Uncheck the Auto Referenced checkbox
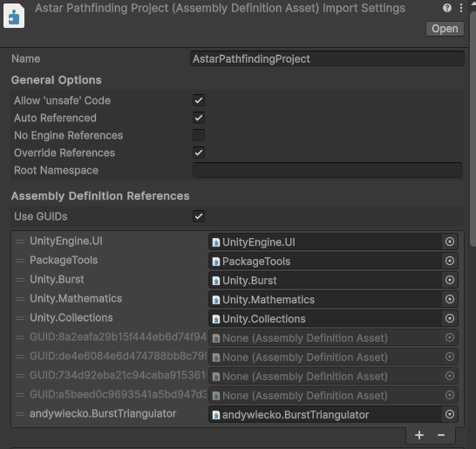Screen dimensions: 476x449 click(x=199, y=118)
